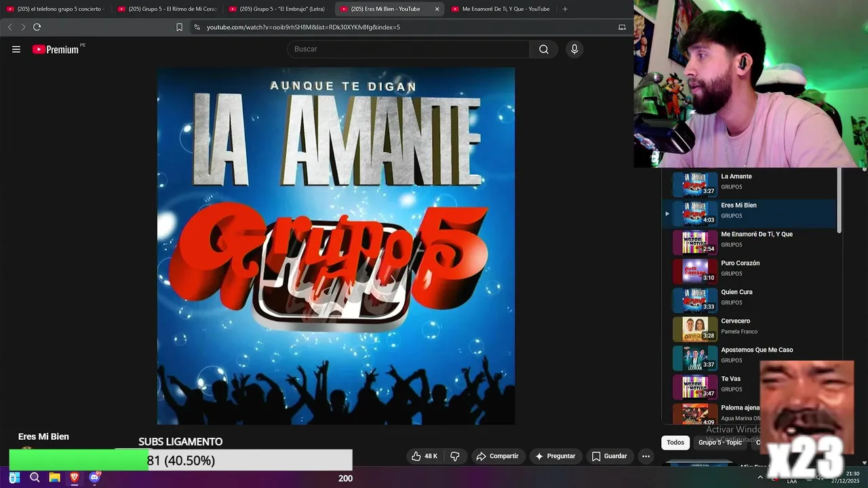
Task: Click the Preguntar button
Action: click(555, 456)
